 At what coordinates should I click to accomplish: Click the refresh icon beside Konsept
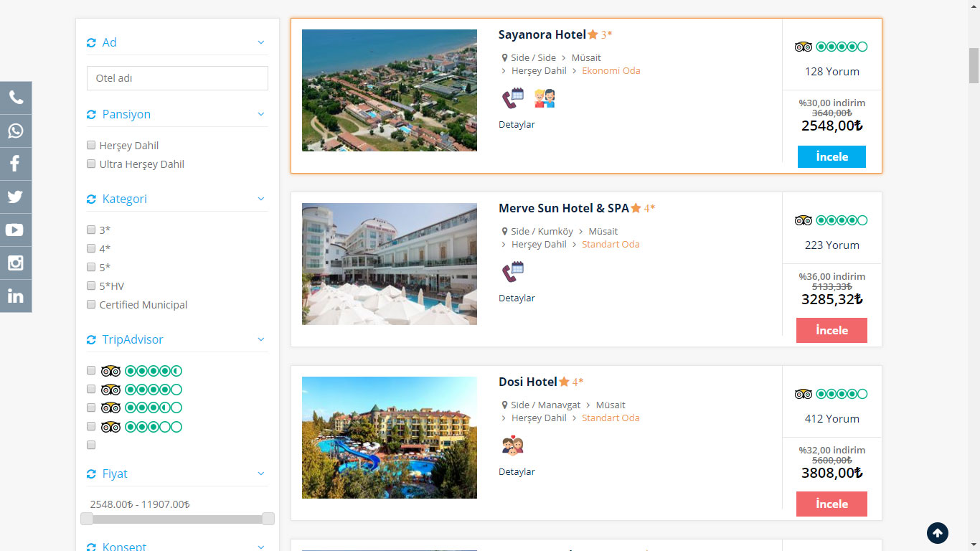coord(91,547)
